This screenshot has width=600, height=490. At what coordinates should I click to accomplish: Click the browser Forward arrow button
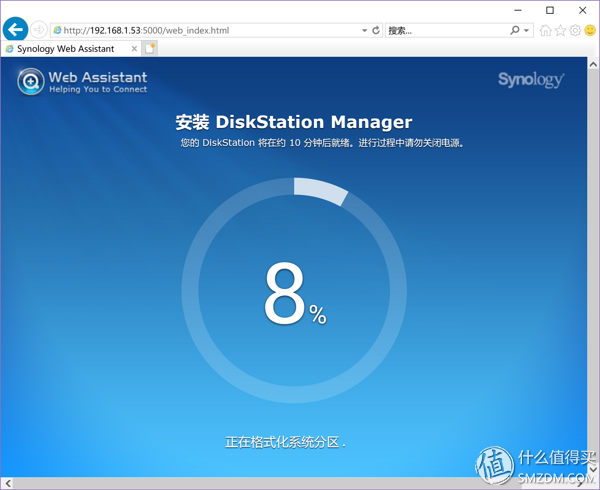click(39, 30)
